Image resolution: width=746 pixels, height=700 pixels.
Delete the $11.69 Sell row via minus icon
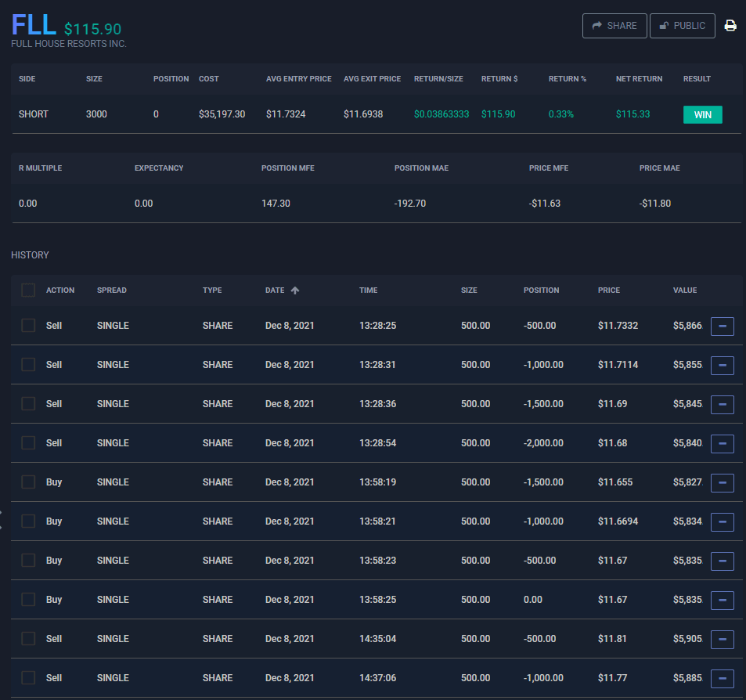click(x=722, y=404)
